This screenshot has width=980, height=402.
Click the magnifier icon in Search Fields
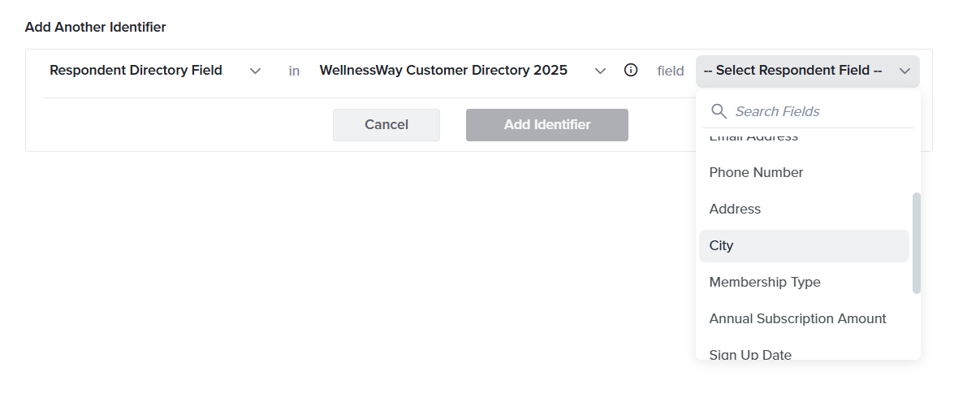719,111
